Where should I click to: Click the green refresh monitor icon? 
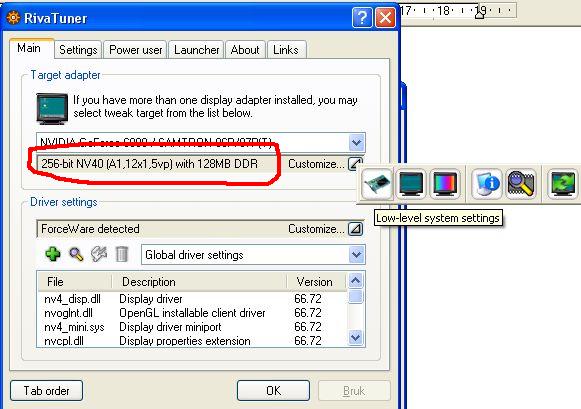562,184
